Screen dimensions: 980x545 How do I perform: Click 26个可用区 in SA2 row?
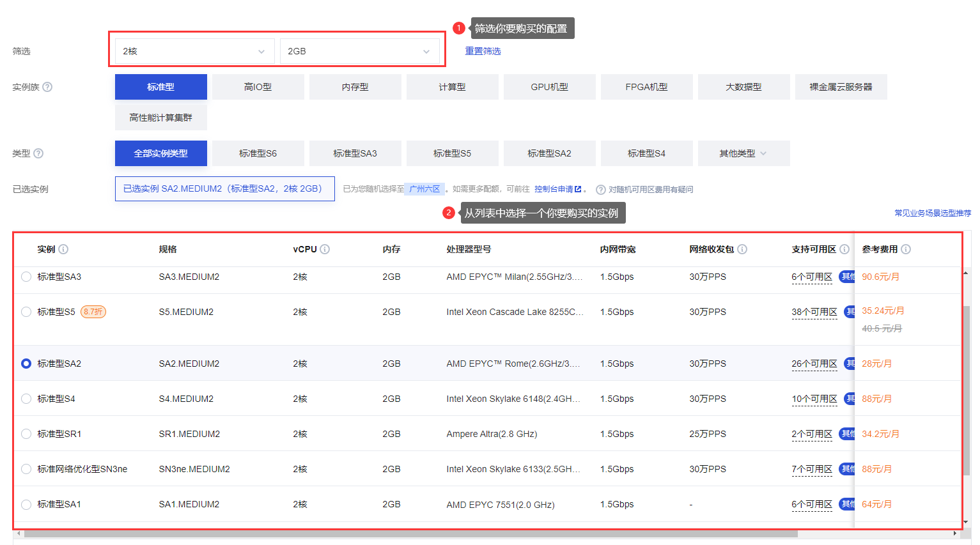814,364
